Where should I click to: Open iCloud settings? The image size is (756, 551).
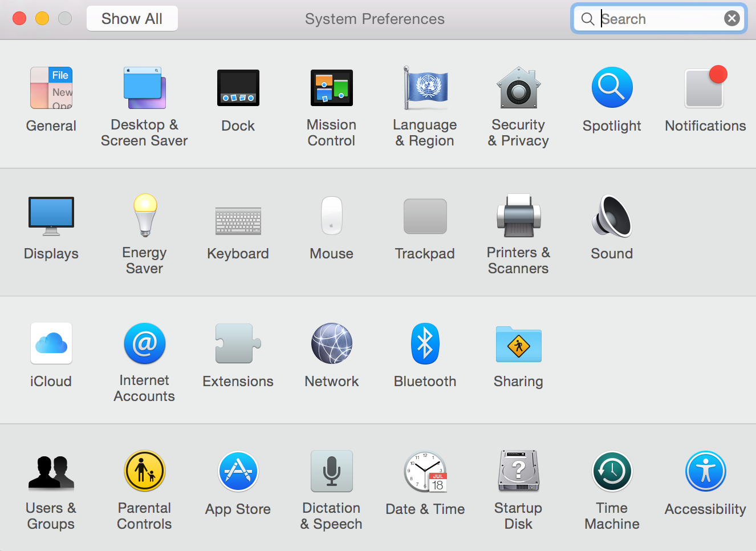pyautogui.click(x=51, y=344)
